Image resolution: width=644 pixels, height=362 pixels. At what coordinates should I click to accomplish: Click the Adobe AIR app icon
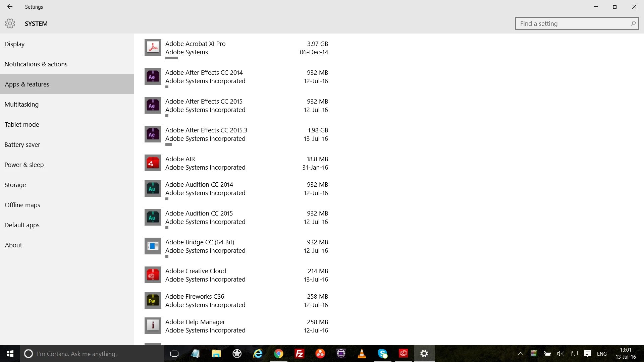[x=153, y=163]
